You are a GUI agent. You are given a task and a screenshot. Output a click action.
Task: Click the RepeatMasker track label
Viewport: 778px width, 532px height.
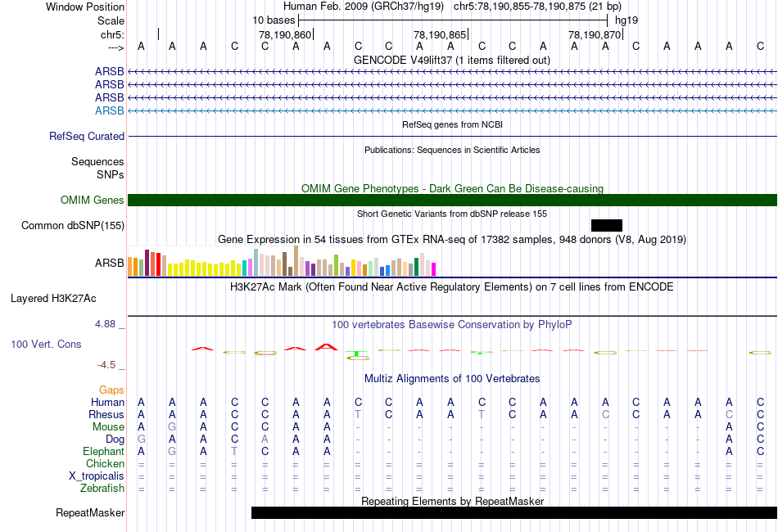(x=90, y=513)
